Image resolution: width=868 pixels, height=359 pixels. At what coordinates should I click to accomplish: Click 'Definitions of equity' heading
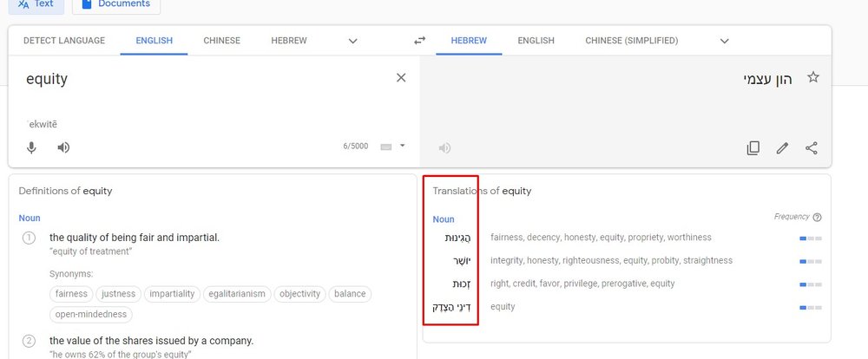click(x=65, y=191)
